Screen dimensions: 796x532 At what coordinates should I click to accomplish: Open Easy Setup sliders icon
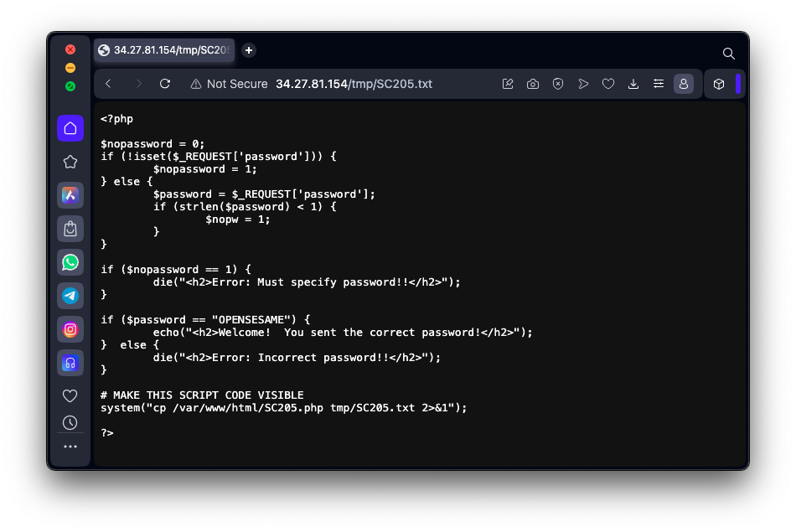point(659,84)
